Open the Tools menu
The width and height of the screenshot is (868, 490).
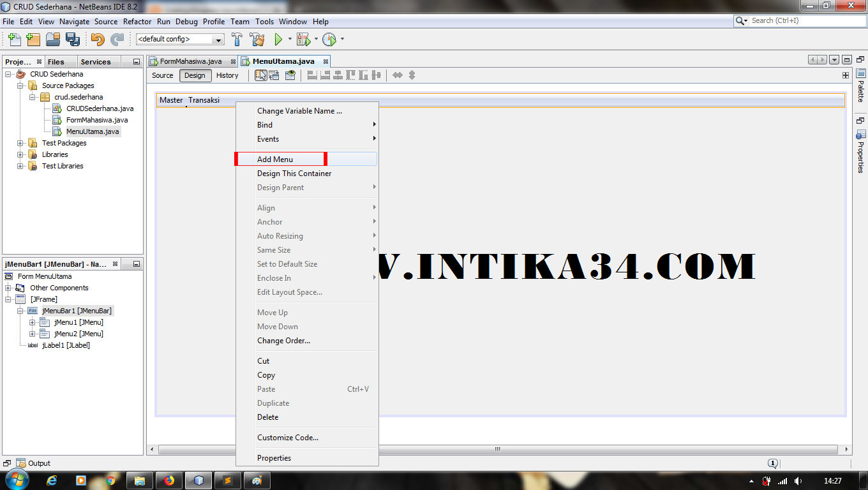264,21
